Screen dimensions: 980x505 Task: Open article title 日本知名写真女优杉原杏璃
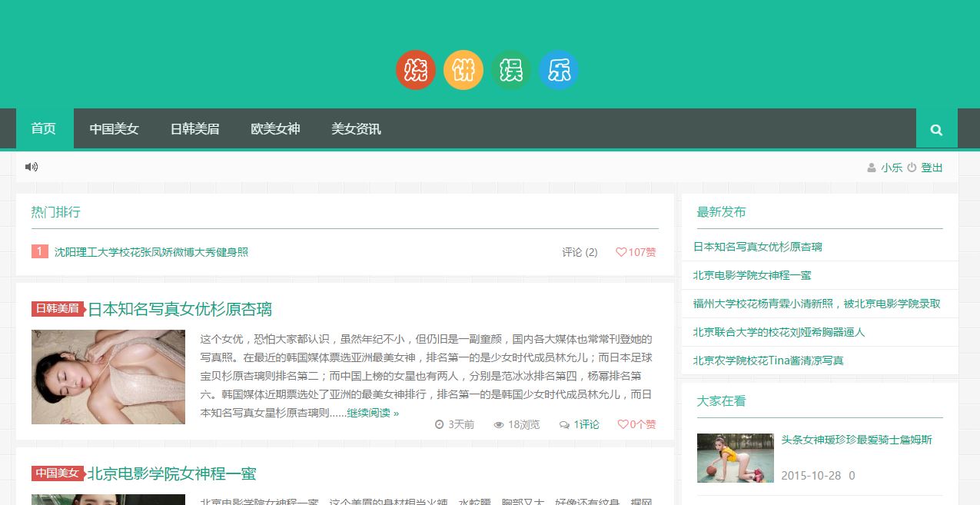point(180,309)
